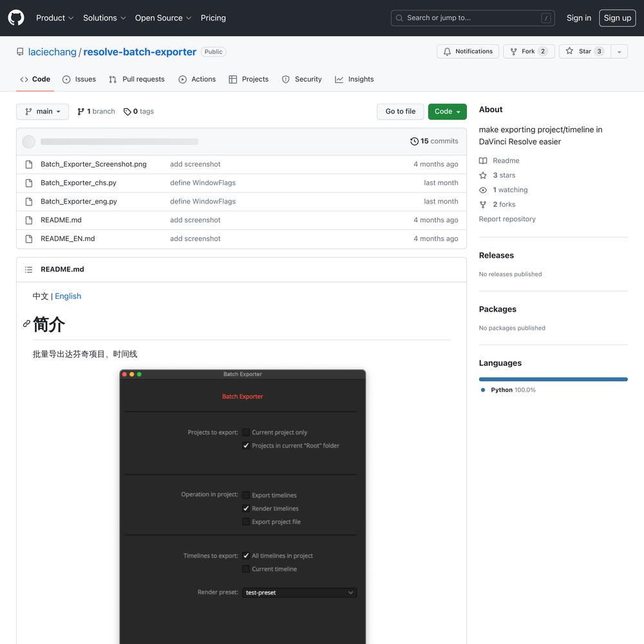Click the file icon for README.md row

coord(29,220)
